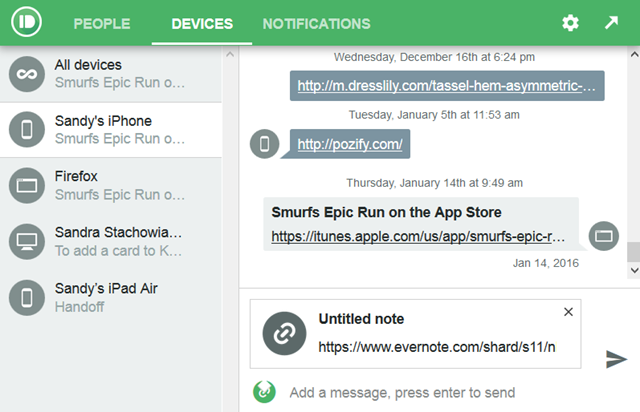Select Sandy's iPhone phone icon

tap(27, 129)
